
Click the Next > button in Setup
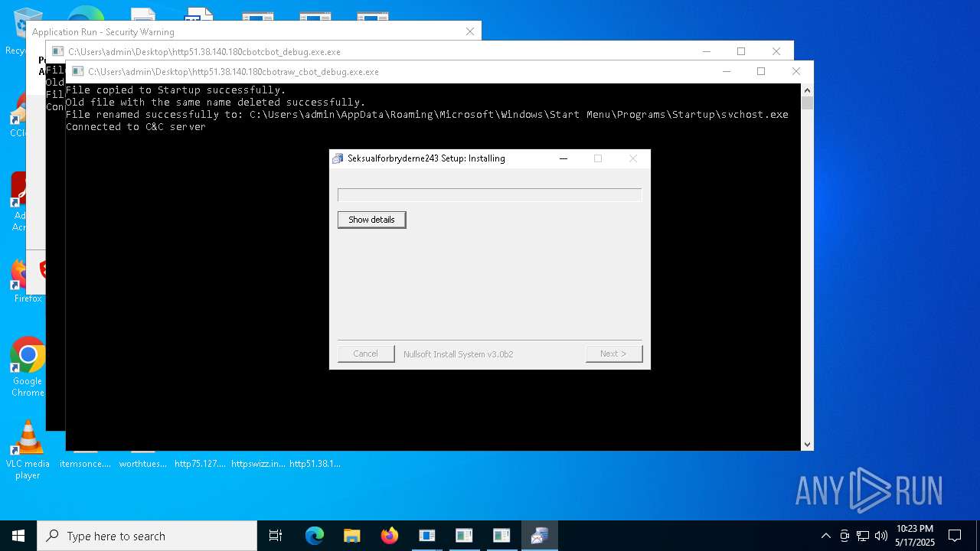[x=613, y=354]
